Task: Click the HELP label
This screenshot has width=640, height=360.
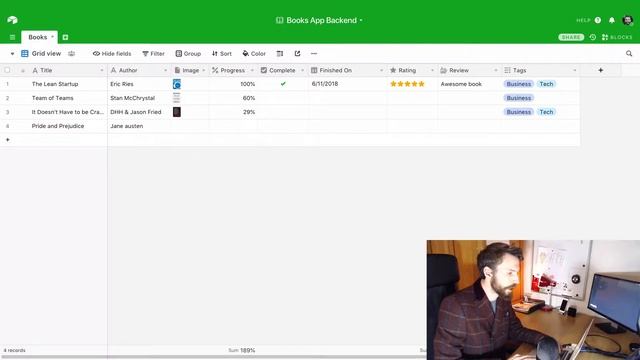Action: 583,20
